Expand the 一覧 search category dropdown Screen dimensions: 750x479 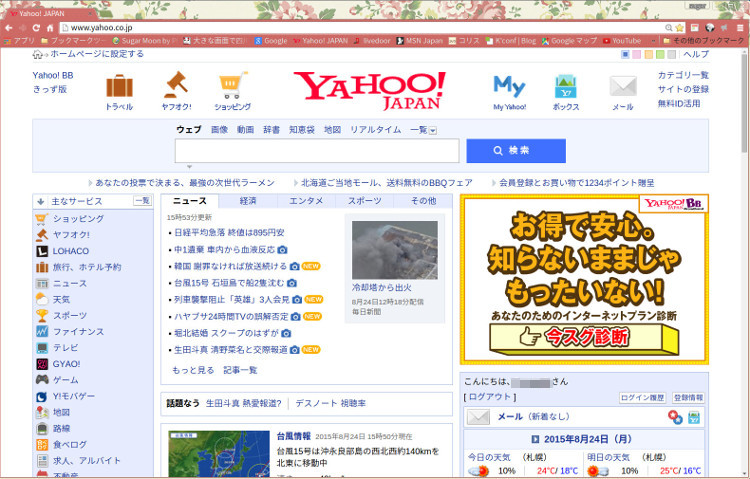click(x=433, y=131)
